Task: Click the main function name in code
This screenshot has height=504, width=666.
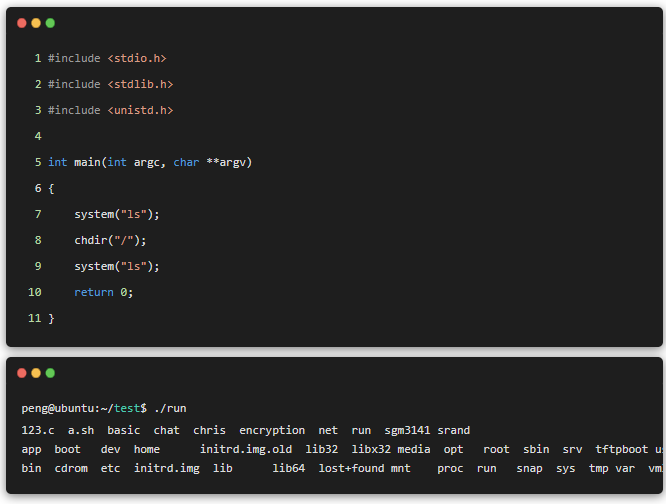Action: (x=87, y=162)
